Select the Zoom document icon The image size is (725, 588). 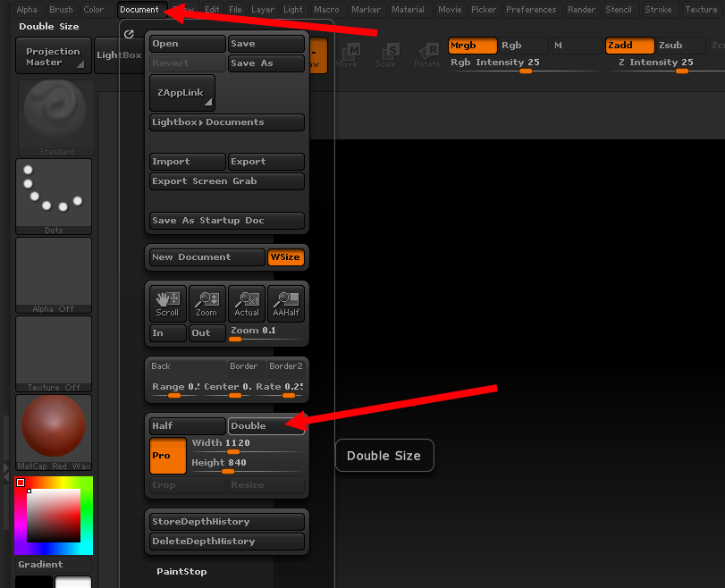pyautogui.click(x=207, y=303)
